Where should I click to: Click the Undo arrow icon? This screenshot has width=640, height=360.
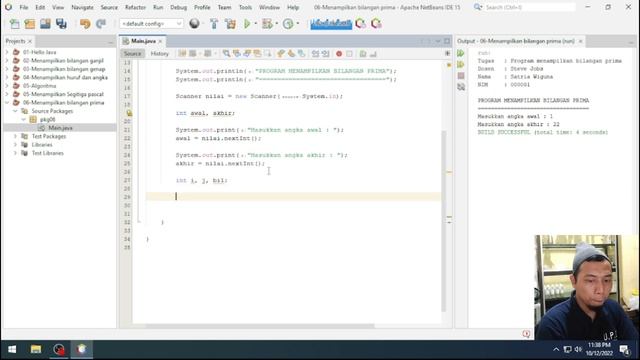click(85, 24)
